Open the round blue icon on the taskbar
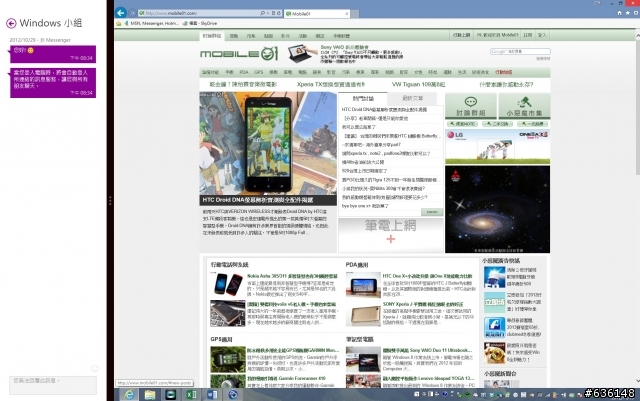This screenshot has width=640, height=401. point(233,394)
